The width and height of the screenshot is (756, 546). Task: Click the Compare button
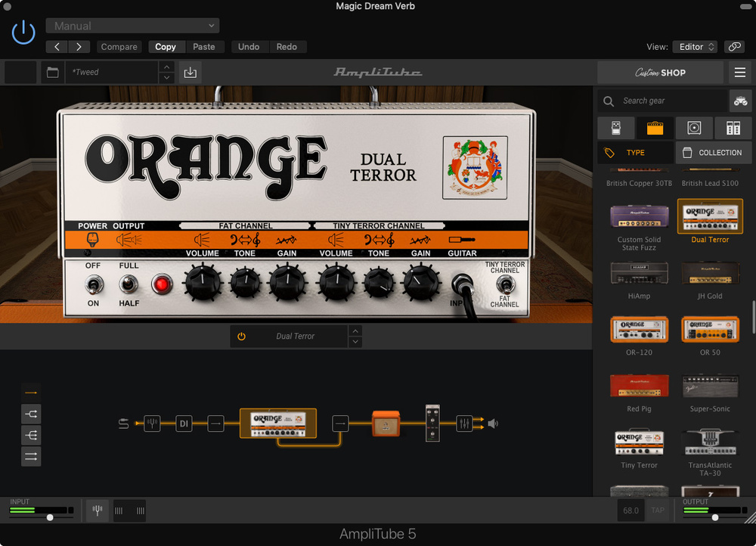tap(119, 47)
